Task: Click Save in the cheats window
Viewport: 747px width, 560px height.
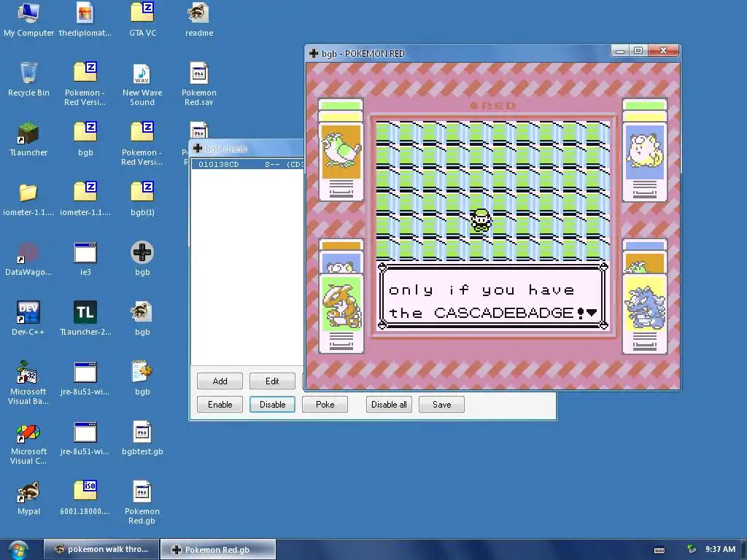Action: click(441, 404)
